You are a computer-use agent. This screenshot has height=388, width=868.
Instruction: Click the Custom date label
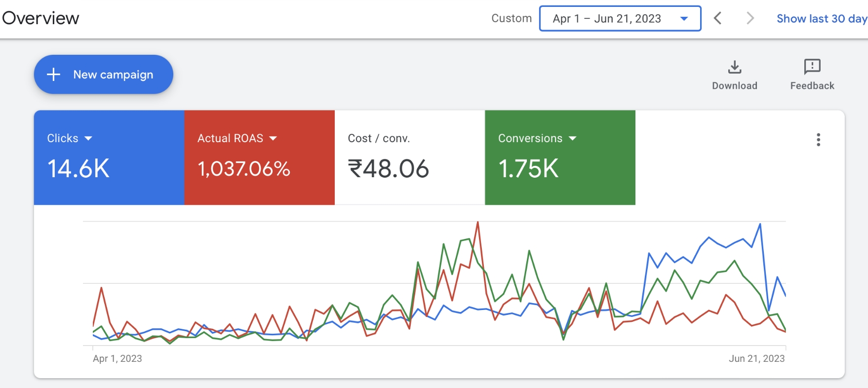coord(512,18)
